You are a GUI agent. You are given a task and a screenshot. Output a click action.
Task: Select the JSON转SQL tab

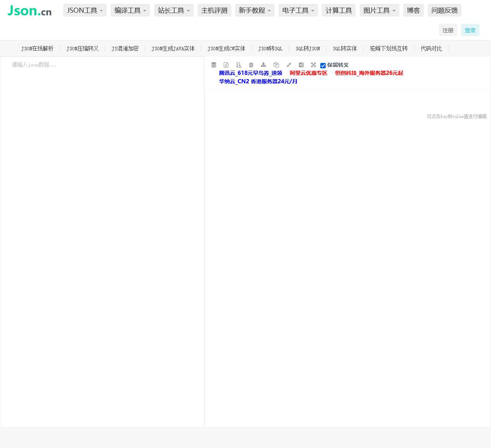click(x=270, y=48)
